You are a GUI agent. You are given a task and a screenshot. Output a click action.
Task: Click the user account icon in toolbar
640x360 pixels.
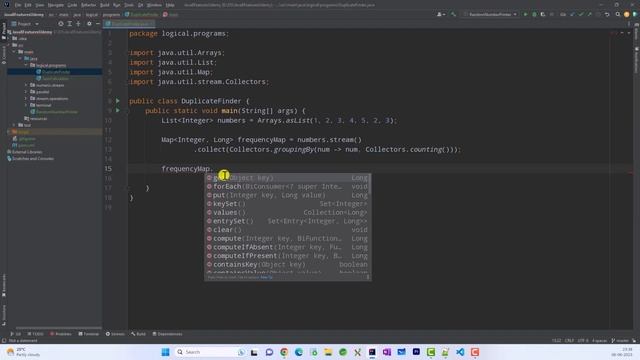coord(440,14)
